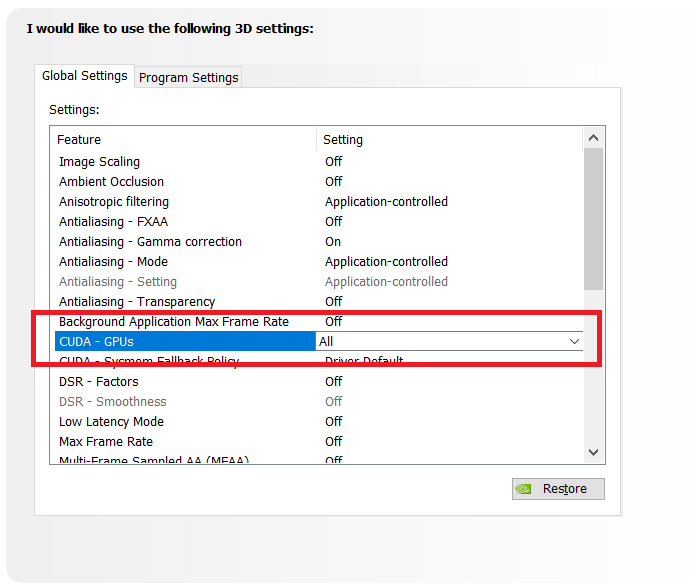
Task: Select Antialiasing - Gamma correction row
Action: pos(150,242)
